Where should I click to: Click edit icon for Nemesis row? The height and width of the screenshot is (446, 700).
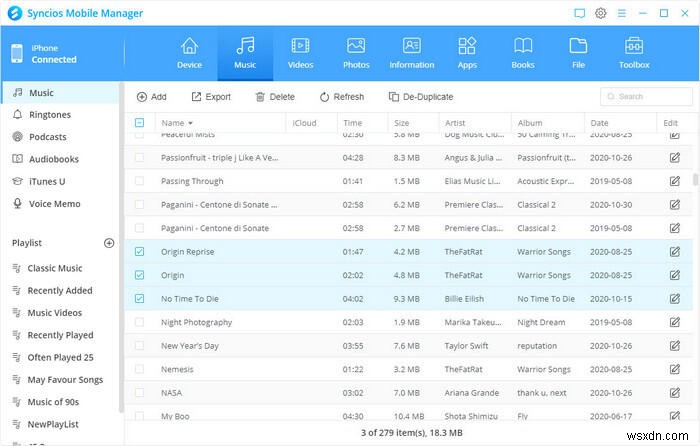click(x=675, y=369)
